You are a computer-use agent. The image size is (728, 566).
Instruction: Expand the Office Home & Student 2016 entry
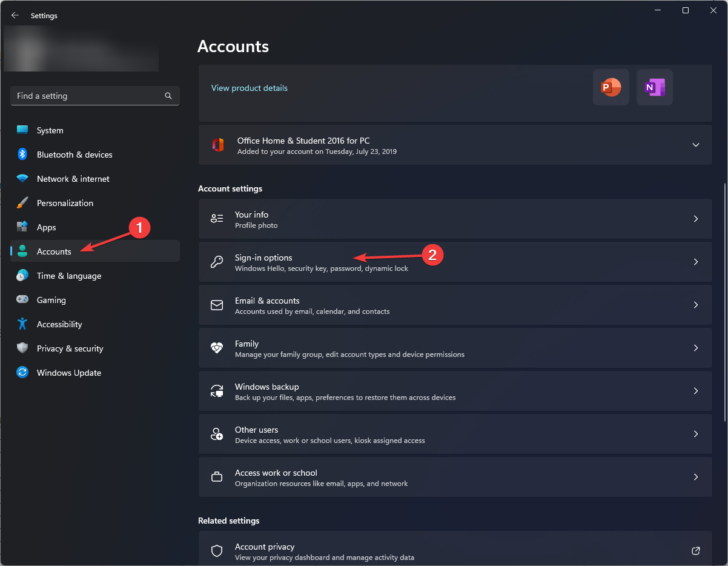click(696, 145)
